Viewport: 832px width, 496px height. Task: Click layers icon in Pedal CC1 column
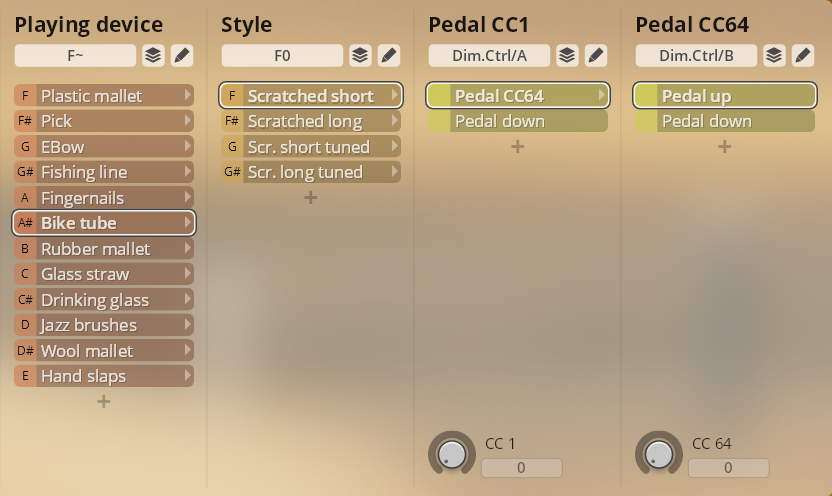click(567, 56)
